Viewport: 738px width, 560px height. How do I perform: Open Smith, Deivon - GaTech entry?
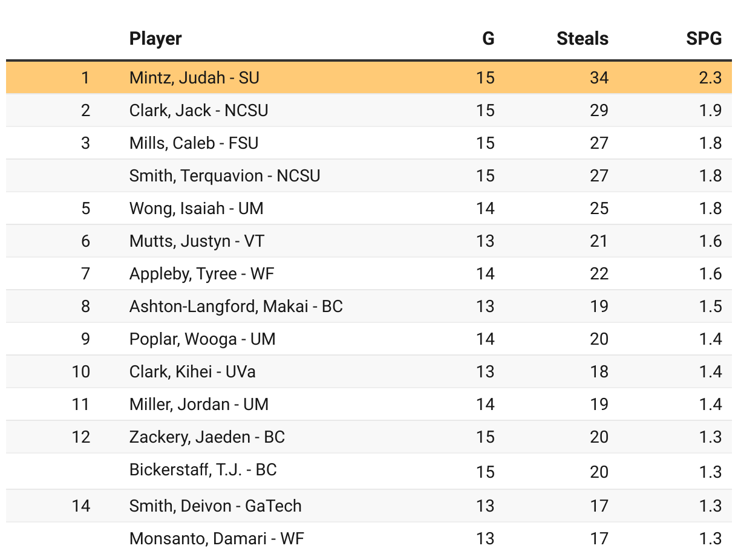click(x=215, y=506)
